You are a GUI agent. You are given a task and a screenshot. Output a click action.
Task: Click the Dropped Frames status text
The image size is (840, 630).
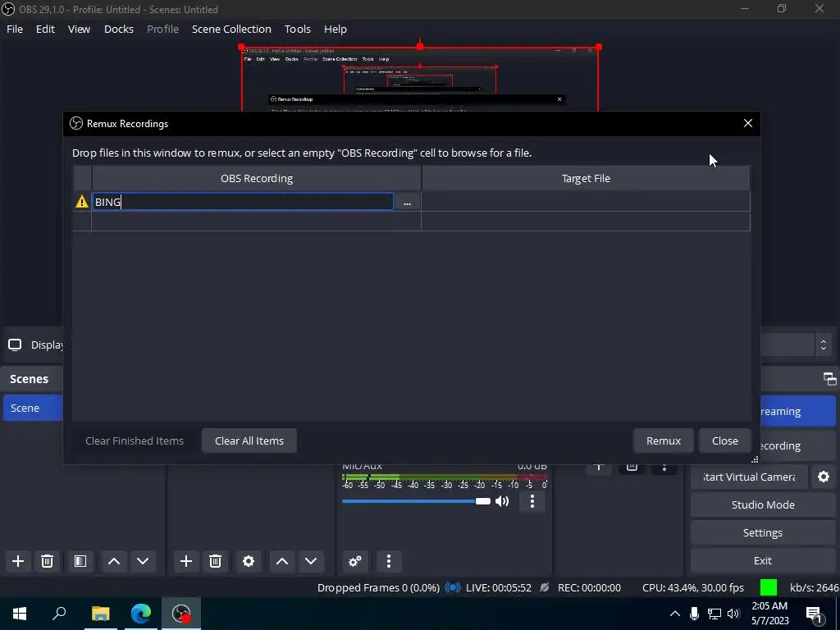coord(378,587)
